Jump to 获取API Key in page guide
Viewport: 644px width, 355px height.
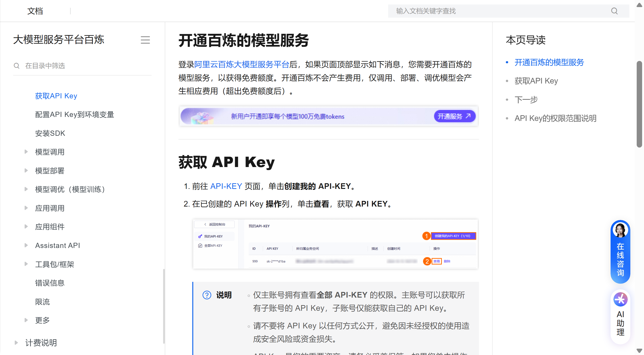(x=536, y=81)
